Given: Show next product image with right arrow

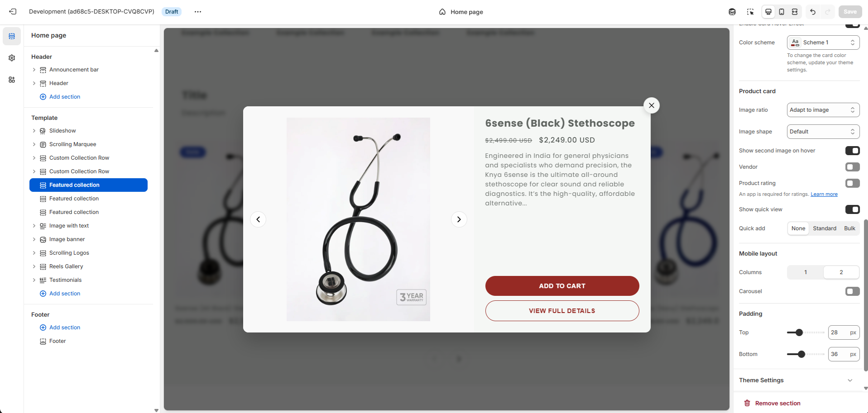Looking at the screenshot, I should point(459,219).
